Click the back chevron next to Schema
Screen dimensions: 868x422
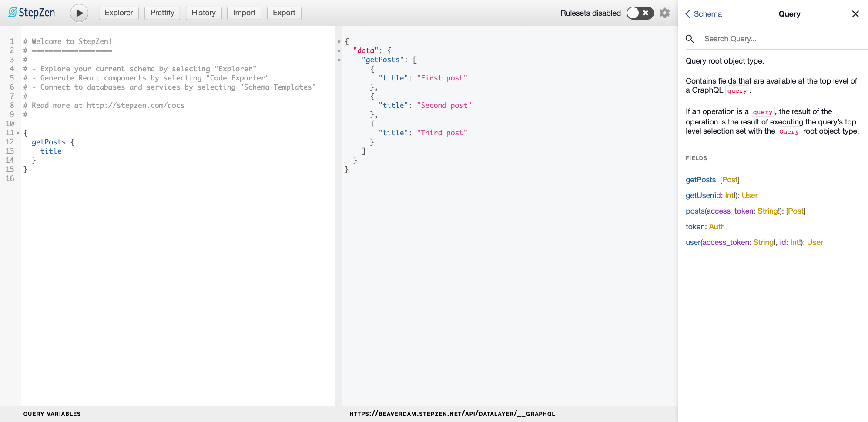pos(688,14)
